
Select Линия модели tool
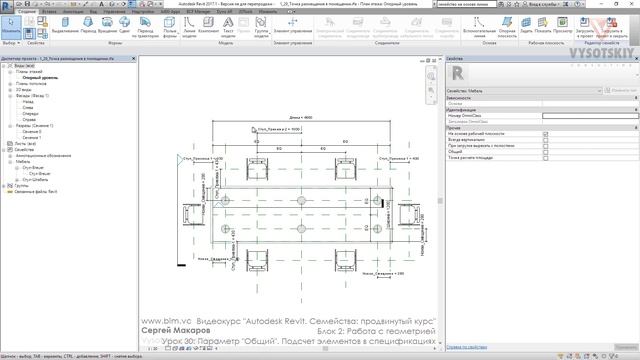point(189,27)
